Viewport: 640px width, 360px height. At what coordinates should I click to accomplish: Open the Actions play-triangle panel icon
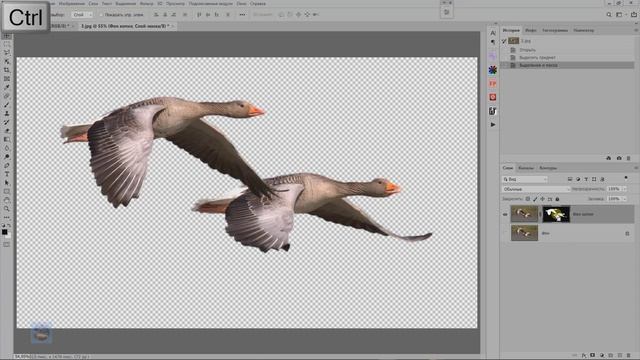click(x=493, y=124)
